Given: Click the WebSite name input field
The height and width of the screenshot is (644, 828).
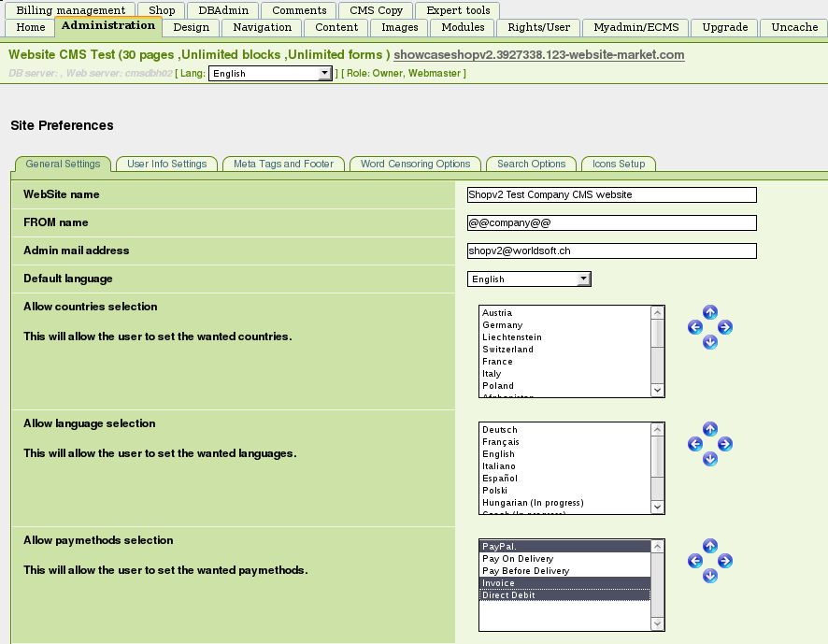Looking at the screenshot, I should pos(611,194).
